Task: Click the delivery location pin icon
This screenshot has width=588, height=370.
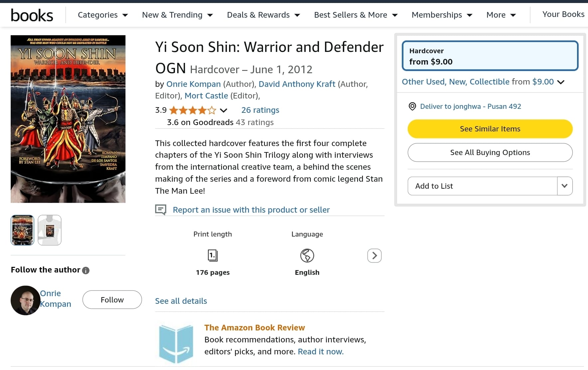Action: pos(412,106)
